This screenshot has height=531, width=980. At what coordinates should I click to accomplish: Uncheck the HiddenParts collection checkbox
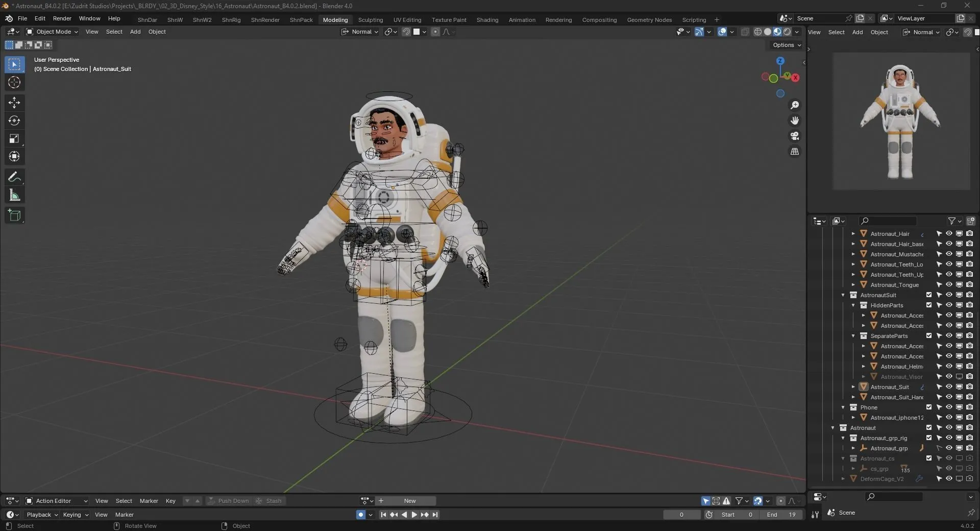pyautogui.click(x=928, y=305)
